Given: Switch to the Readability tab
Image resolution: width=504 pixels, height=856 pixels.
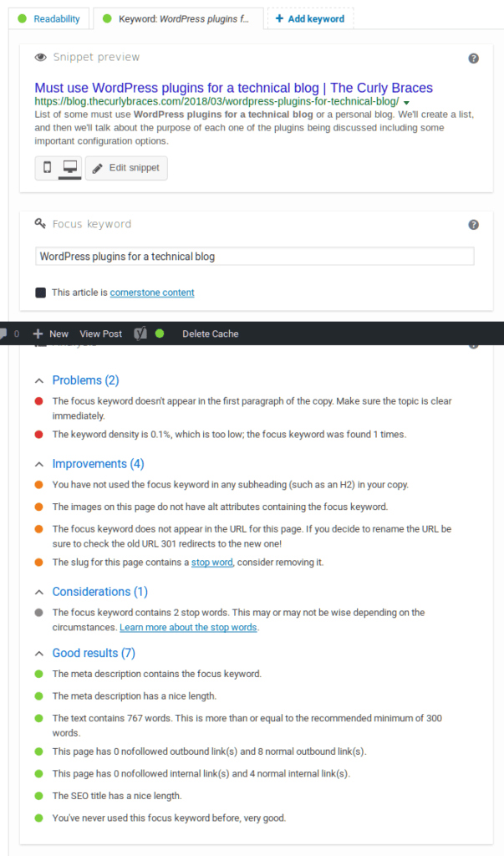Looking at the screenshot, I should [49, 18].
